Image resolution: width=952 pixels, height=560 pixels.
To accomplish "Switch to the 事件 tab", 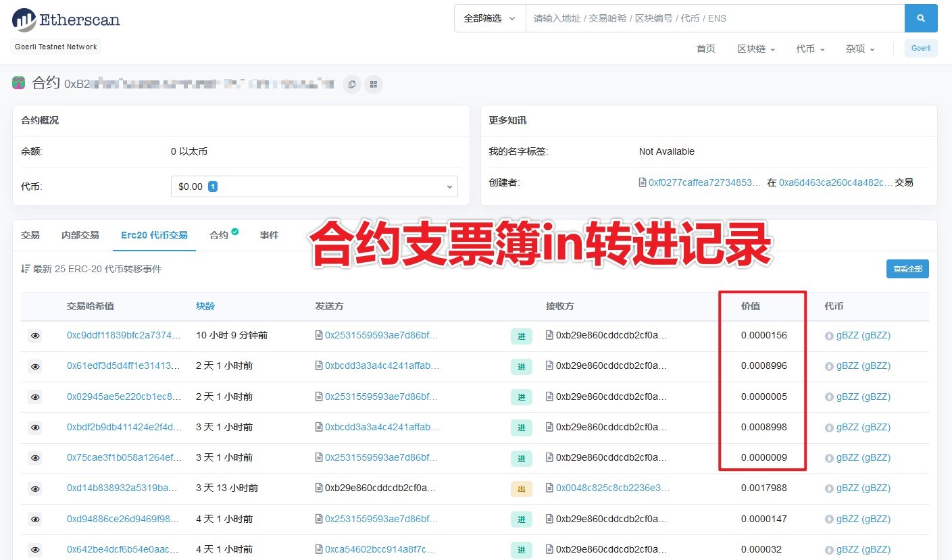I will 269,235.
